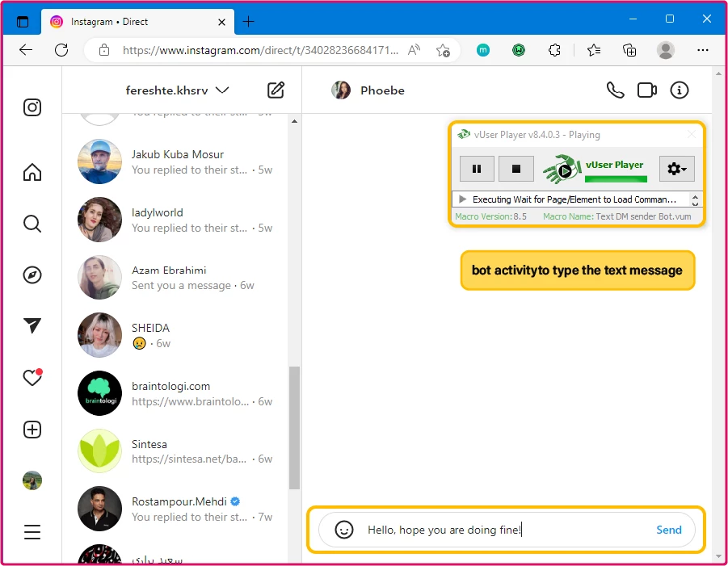The image size is (728, 566).
Task: Create new post plus icon
Action: [32, 430]
